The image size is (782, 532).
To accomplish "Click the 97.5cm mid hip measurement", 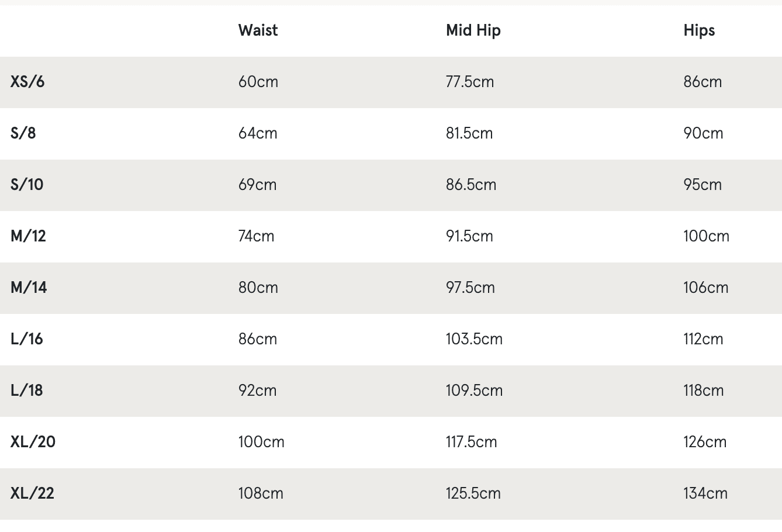I will tap(470, 288).
